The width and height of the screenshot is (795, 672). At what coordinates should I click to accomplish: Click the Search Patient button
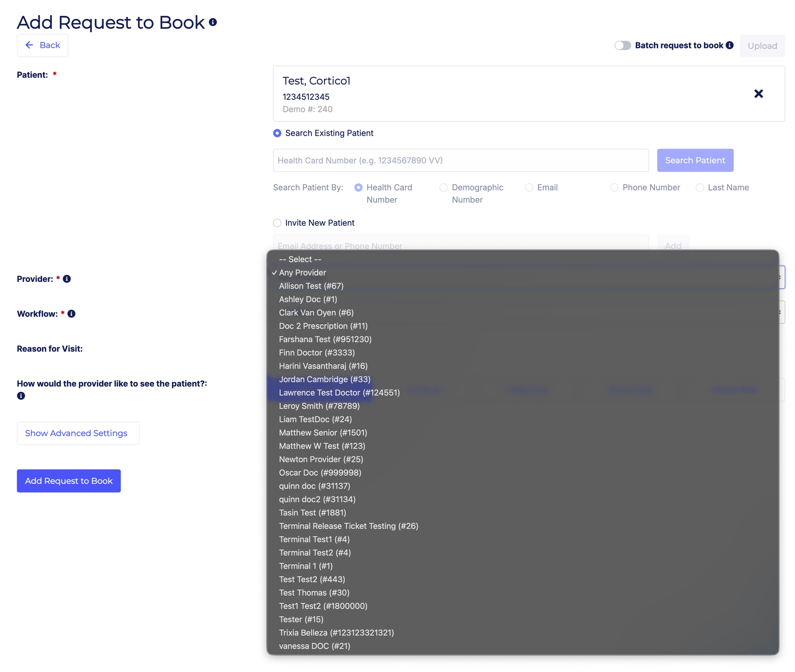click(695, 160)
